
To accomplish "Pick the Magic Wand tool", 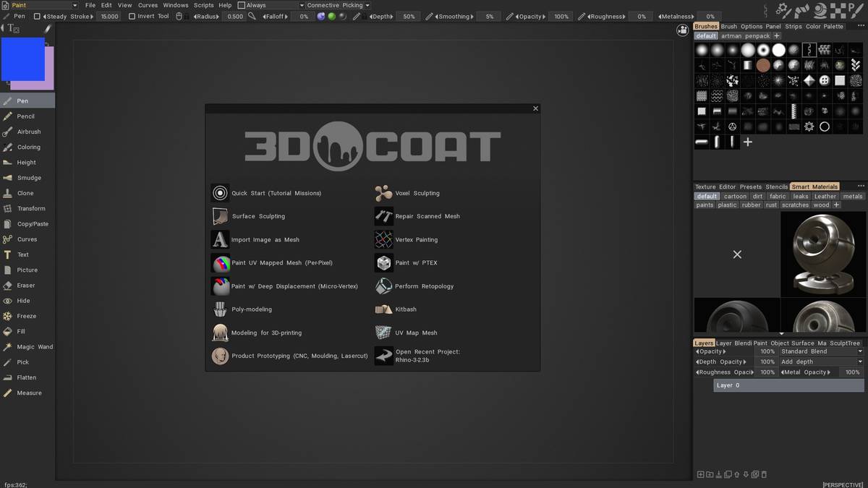I will [x=34, y=347].
